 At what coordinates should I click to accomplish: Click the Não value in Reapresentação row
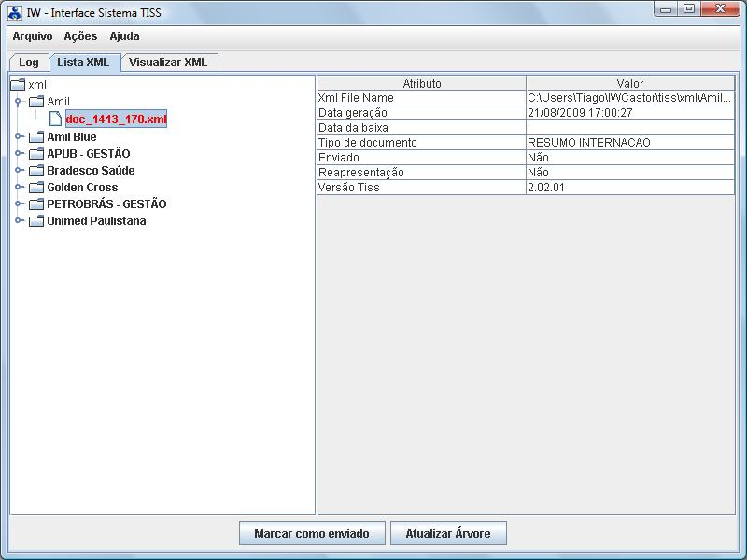tap(630, 173)
